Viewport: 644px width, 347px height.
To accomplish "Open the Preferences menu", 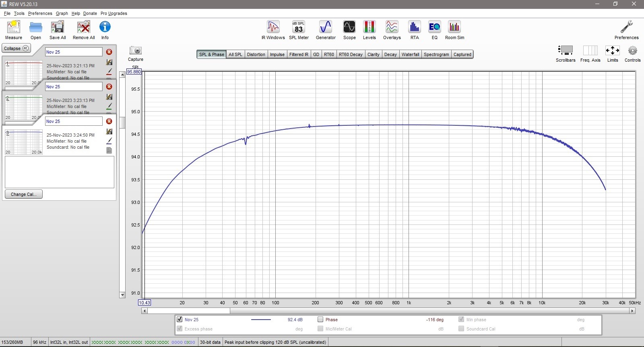I will tap(40, 13).
